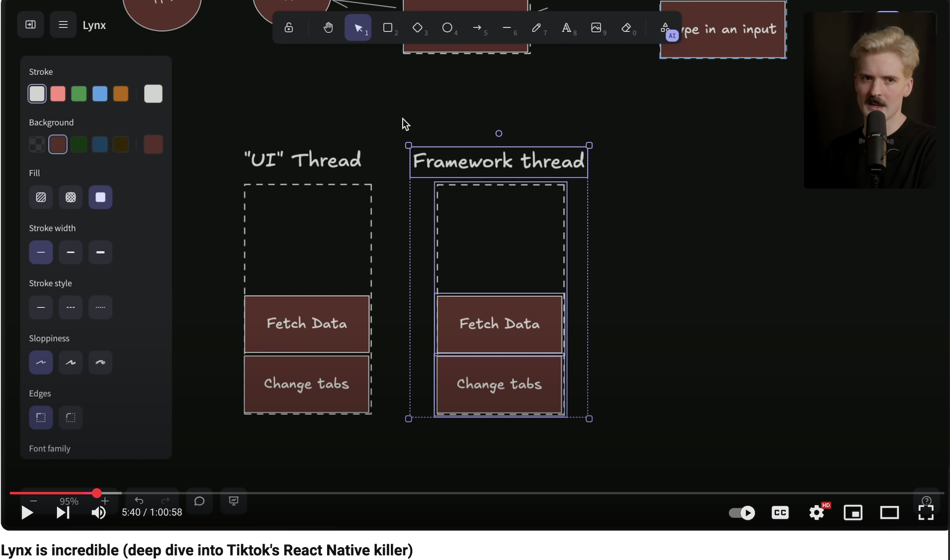Image resolution: width=950 pixels, height=560 pixels.
Task: Enable the dotted stroke style
Action: coord(100,307)
